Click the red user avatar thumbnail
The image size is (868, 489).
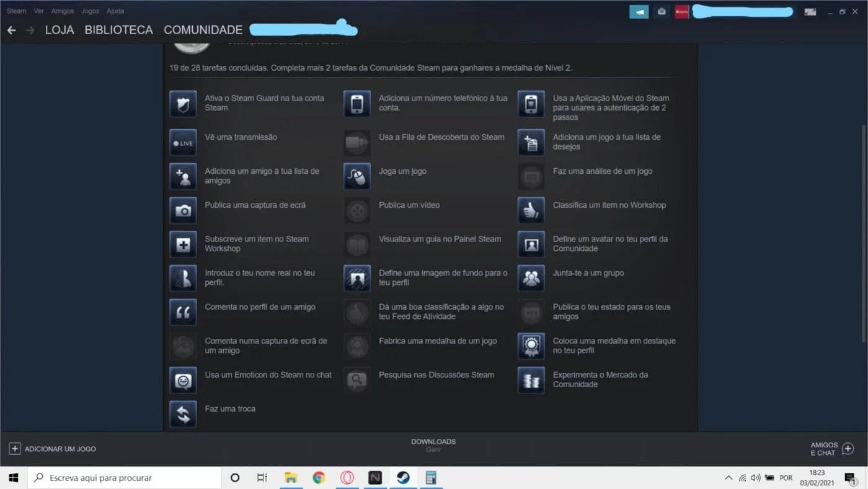click(x=682, y=12)
